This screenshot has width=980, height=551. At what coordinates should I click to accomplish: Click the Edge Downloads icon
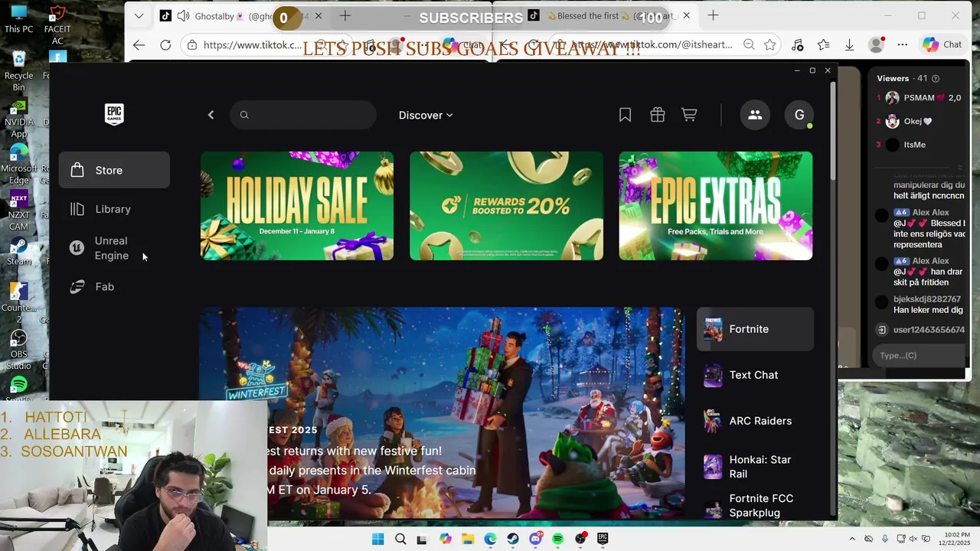[x=849, y=45]
